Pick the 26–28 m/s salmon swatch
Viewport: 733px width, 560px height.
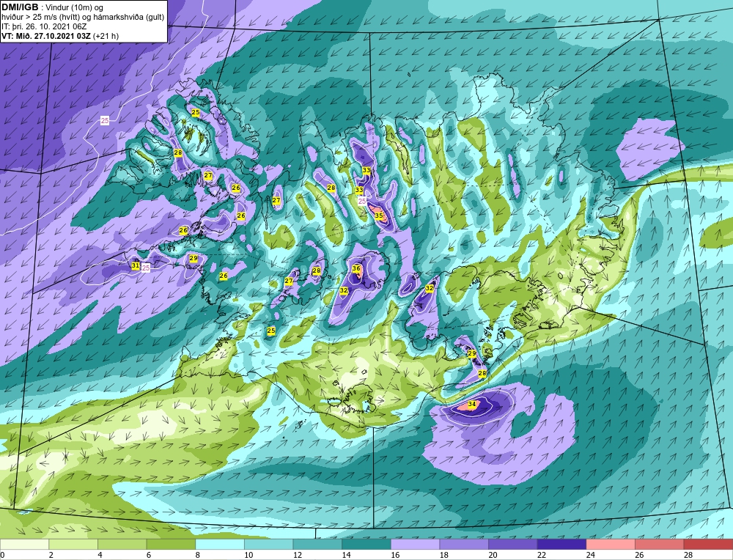(x=659, y=544)
